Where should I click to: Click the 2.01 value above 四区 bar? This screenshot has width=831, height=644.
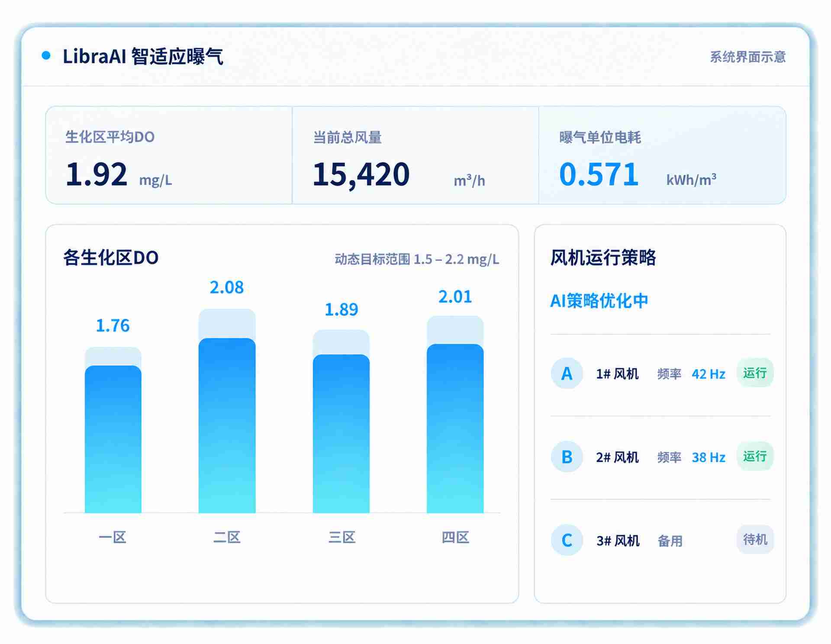[x=455, y=296]
